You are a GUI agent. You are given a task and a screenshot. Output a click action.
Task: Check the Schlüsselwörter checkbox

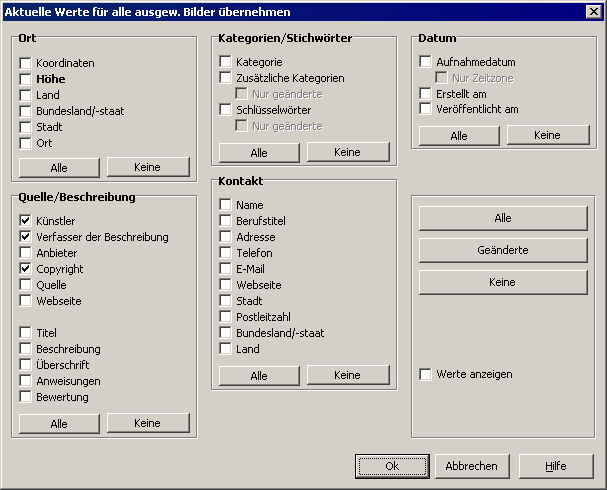coord(226,110)
